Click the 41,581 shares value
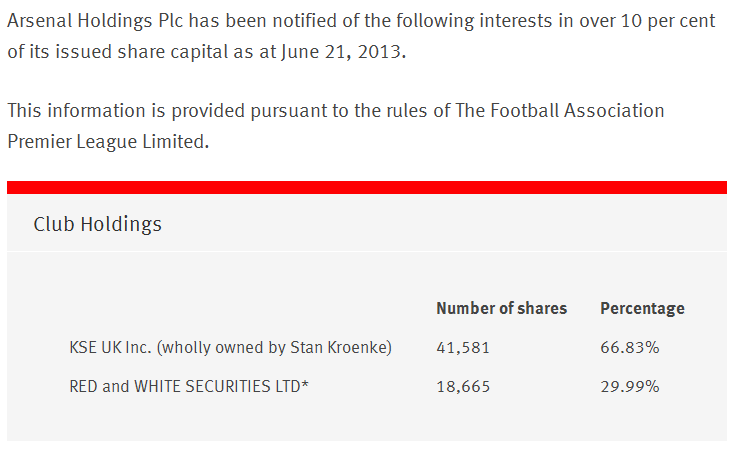 [x=463, y=348]
